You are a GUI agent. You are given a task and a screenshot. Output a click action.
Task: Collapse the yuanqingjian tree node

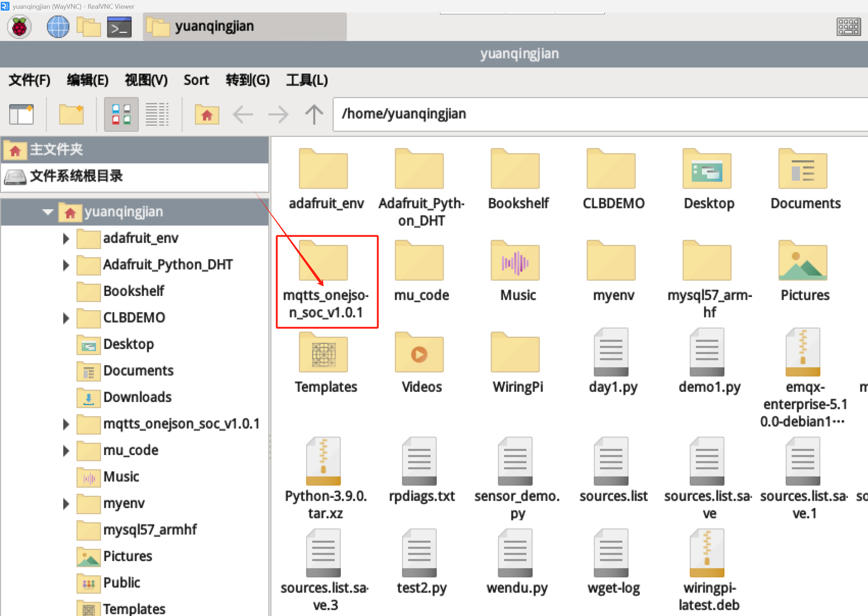pyautogui.click(x=48, y=212)
